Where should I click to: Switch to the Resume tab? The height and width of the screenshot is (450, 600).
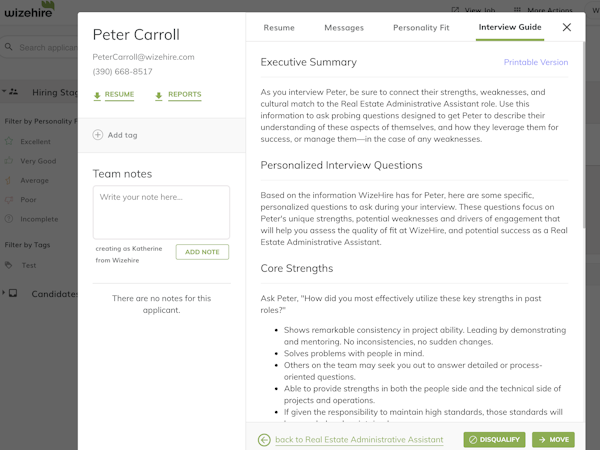coord(279,28)
